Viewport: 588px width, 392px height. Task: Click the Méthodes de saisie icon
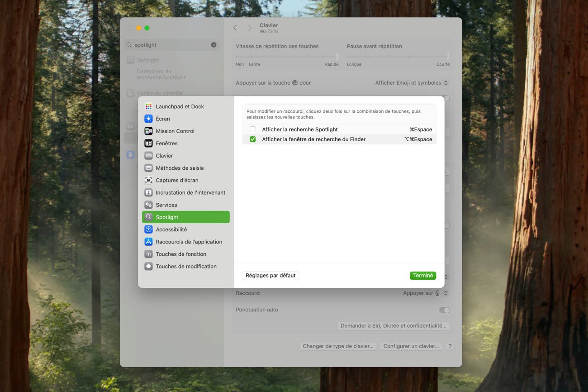(148, 168)
